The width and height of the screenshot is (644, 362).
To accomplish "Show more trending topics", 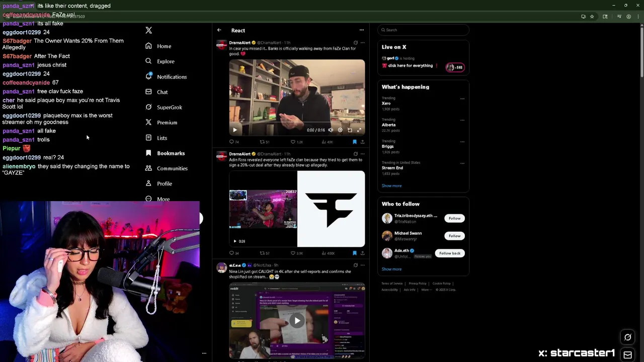I will coord(391,186).
